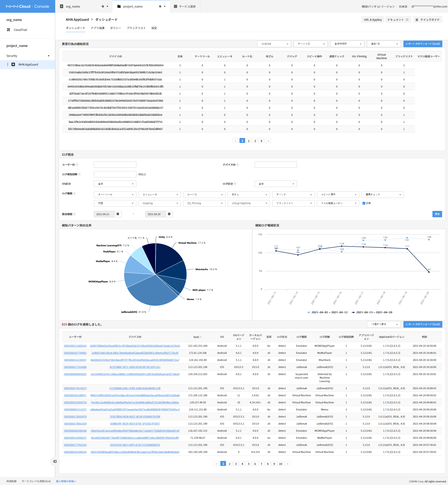The width and height of the screenshot is (448, 485).
Task: Click the デバイスID search input field
Action: point(276,165)
